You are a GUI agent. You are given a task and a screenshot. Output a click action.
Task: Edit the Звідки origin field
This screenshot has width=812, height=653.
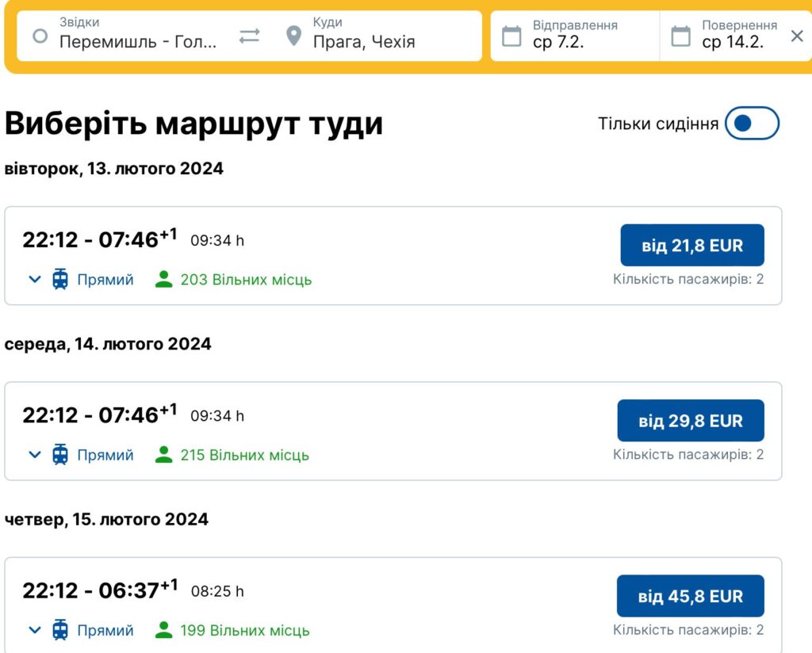tap(124, 36)
